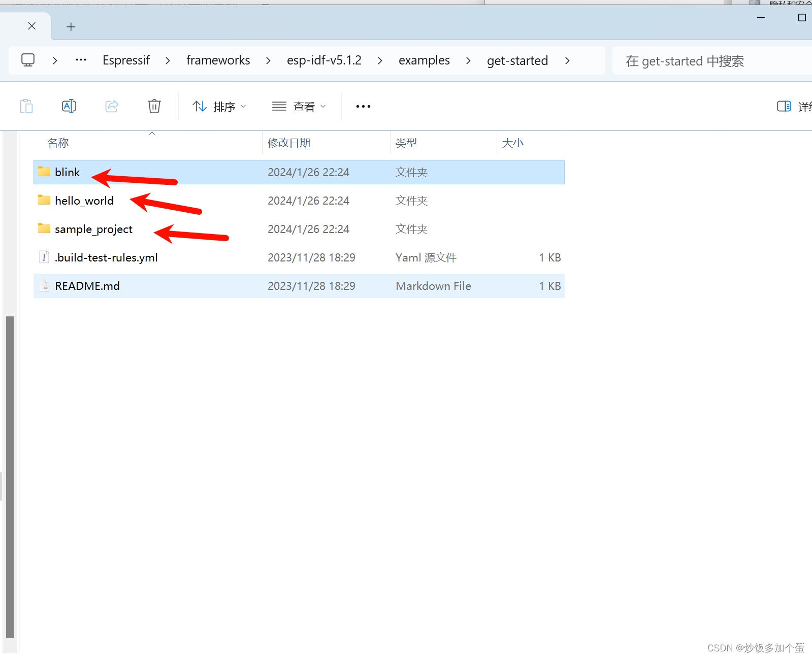Image resolution: width=812 pixels, height=658 pixels.
Task: Open the sort (排序) dropdown
Action: coord(219,107)
